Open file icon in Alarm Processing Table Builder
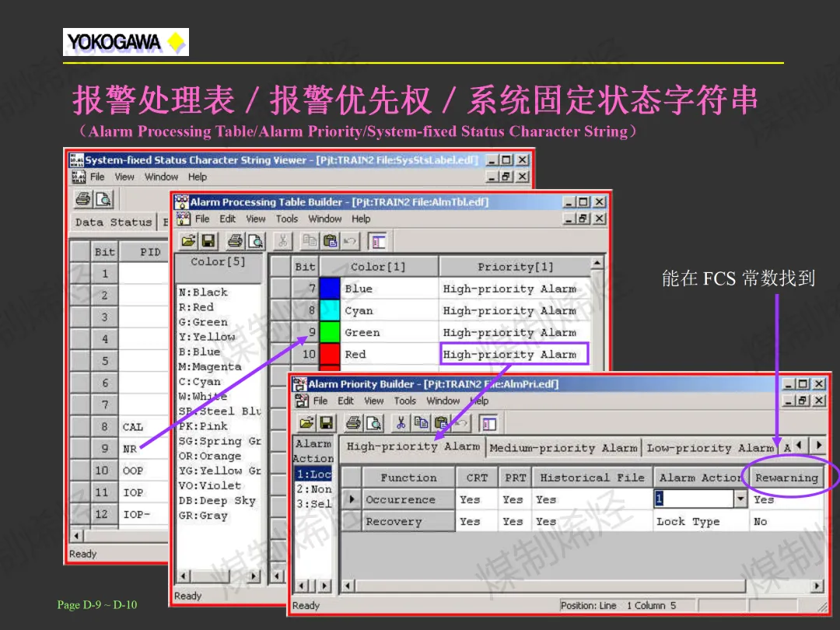 tap(188, 241)
